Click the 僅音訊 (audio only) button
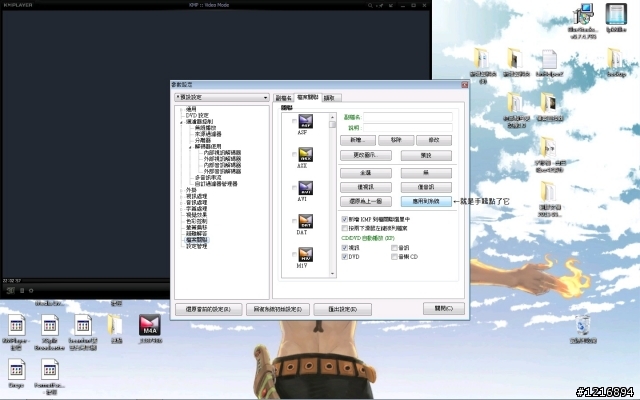640x400 pixels. pyautogui.click(x=426, y=187)
